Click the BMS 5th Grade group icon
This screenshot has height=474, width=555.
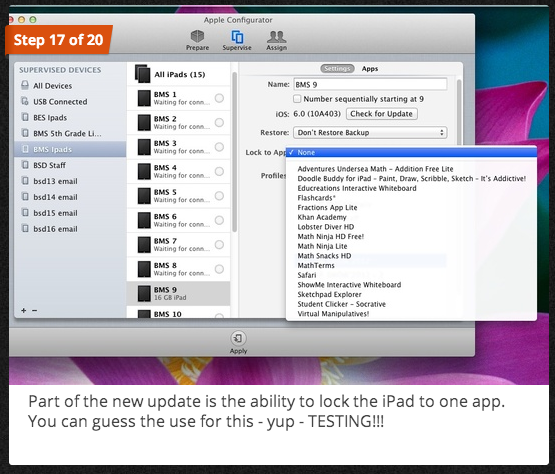pos(25,133)
